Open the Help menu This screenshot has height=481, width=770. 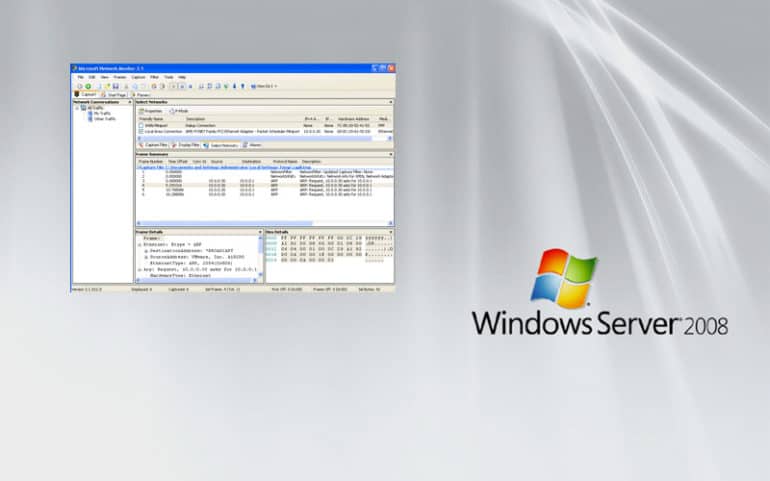(x=182, y=77)
